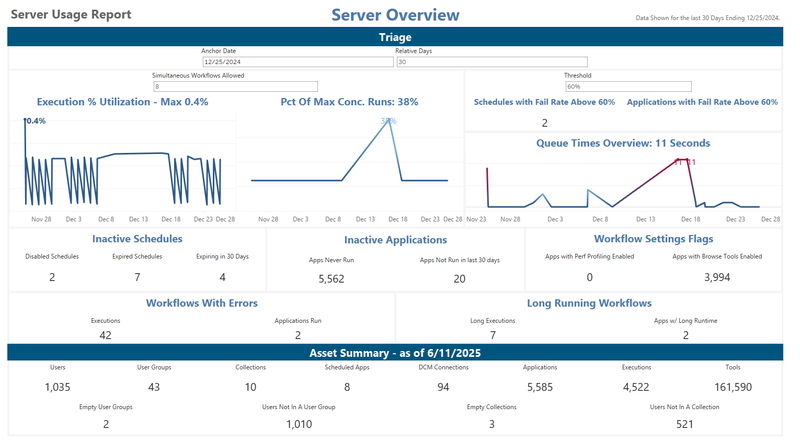
Task: Click the User Groups count 43
Action: [154, 387]
